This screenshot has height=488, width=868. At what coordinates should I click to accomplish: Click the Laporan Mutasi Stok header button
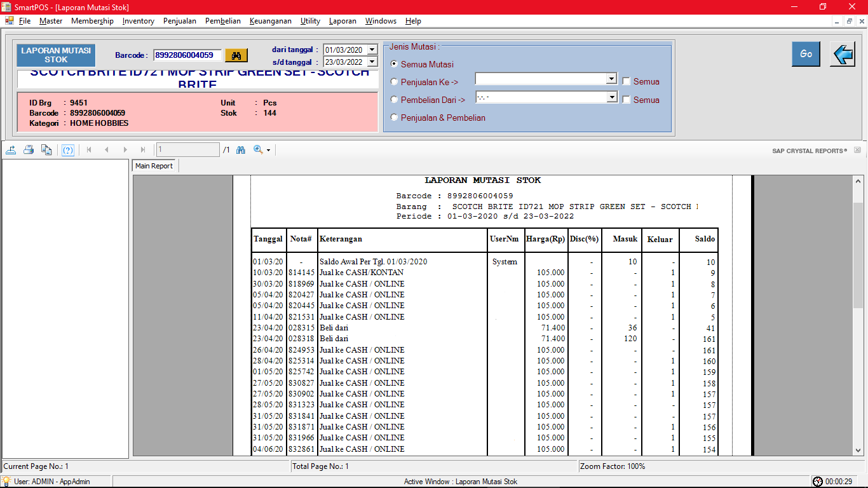[56, 55]
